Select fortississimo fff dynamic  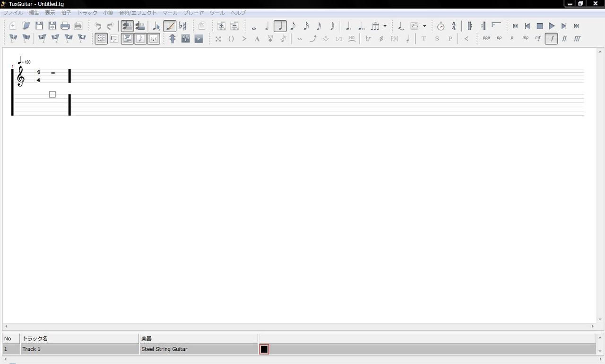click(577, 39)
